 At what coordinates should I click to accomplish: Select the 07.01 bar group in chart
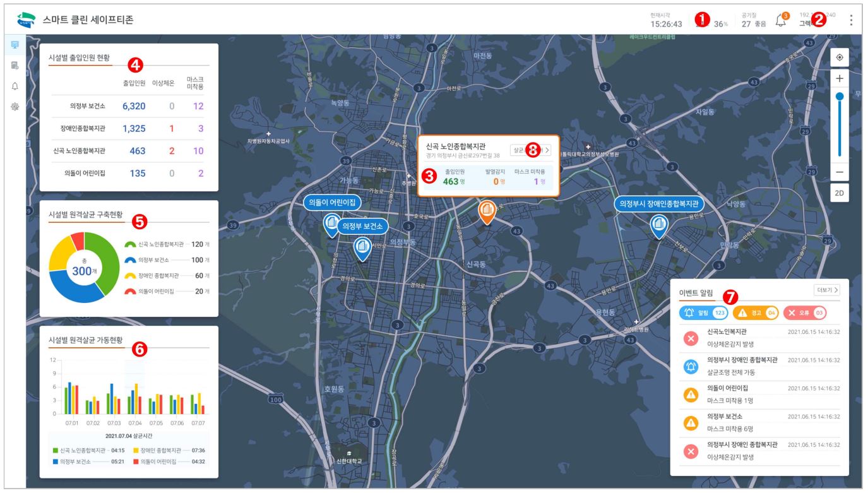pos(71,398)
